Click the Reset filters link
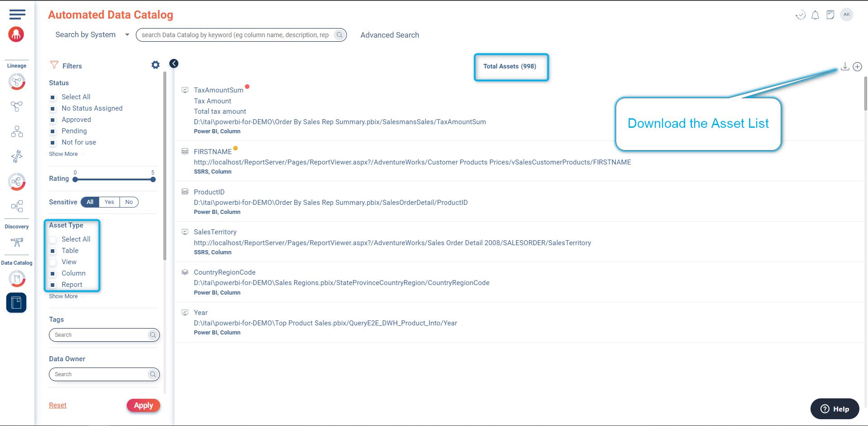 (x=58, y=405)
